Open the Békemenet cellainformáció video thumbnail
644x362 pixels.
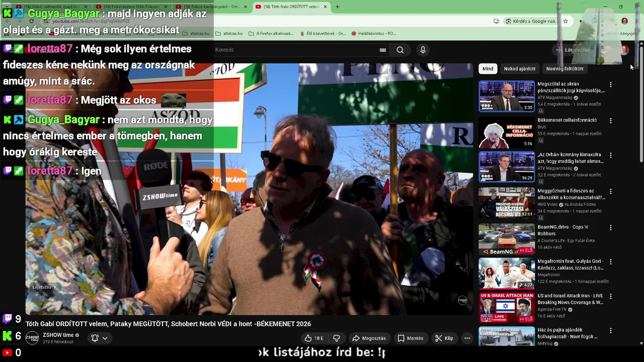506,132
